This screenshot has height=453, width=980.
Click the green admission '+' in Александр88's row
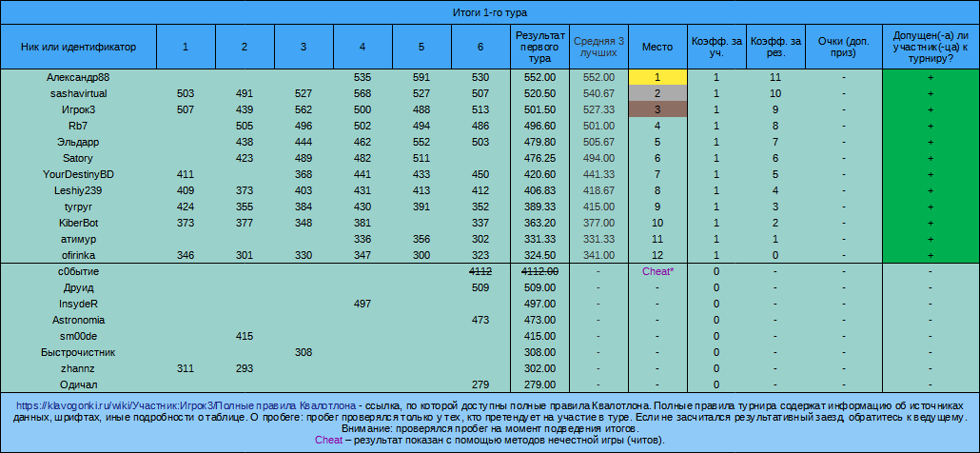pos(931,77)
